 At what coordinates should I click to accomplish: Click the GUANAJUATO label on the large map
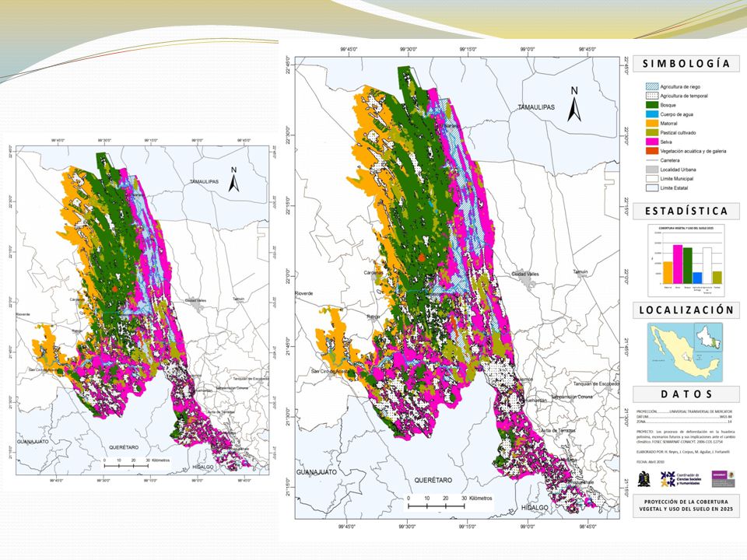317,472
